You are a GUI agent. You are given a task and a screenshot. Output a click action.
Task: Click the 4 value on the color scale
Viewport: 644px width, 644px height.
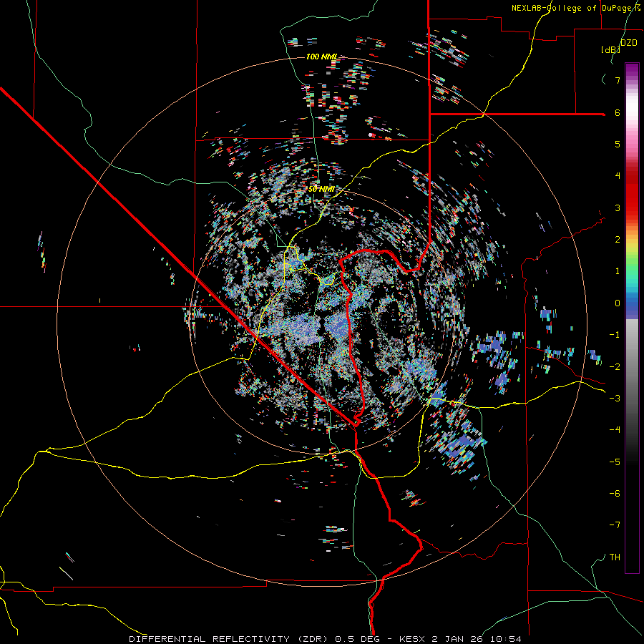click(618, 176)
